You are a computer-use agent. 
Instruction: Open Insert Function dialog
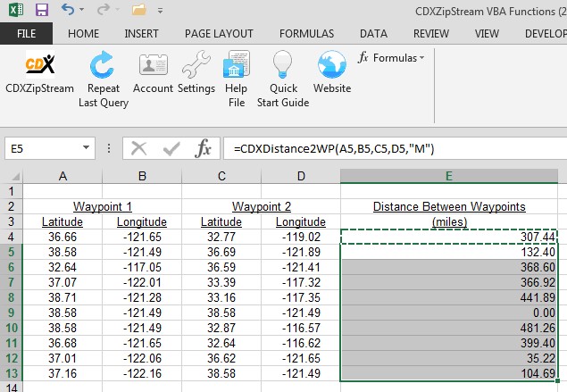pos(203,148)
